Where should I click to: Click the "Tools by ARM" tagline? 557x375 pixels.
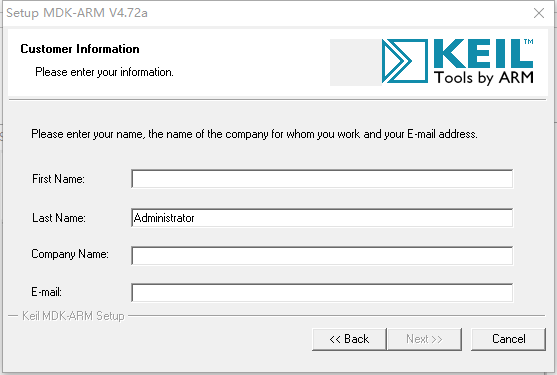click(484, 78)
